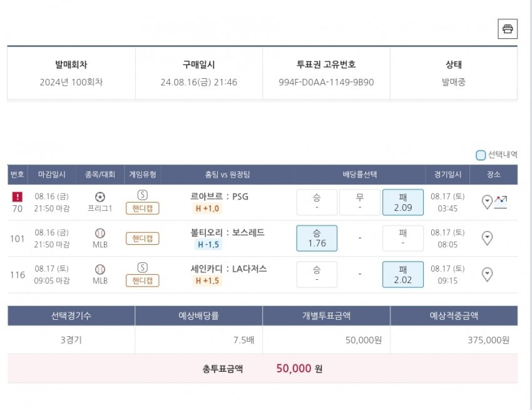Click the 핸디캡 tag on match 101

(x=143, y=238)
